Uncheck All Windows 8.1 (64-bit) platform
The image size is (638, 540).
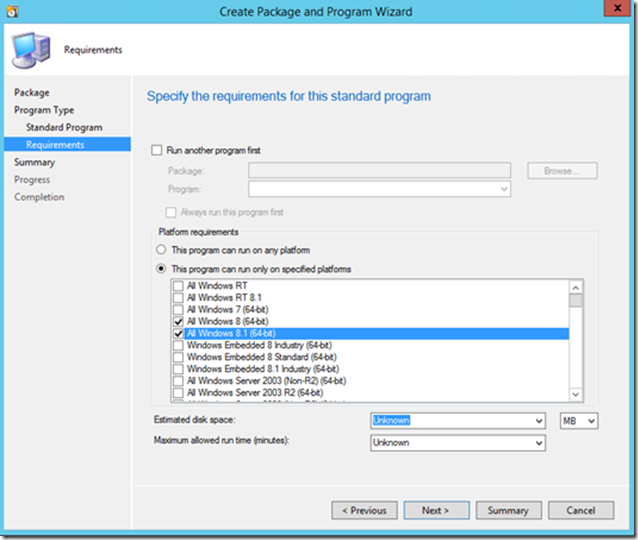[x=178, y=333]
